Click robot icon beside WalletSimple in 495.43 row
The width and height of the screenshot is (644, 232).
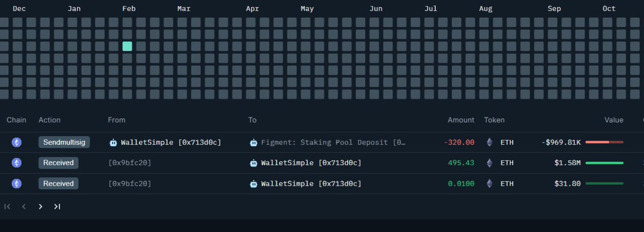[x=254, y=162]
